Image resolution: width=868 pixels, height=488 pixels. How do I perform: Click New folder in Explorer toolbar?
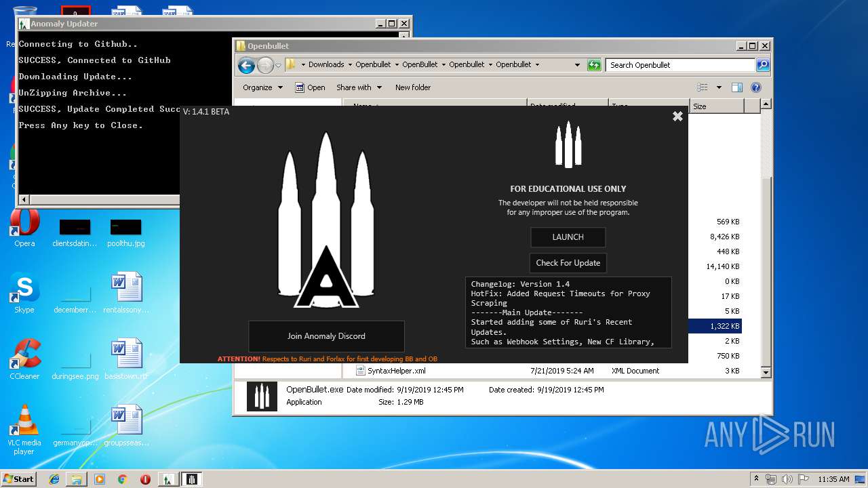click(413, 87)
